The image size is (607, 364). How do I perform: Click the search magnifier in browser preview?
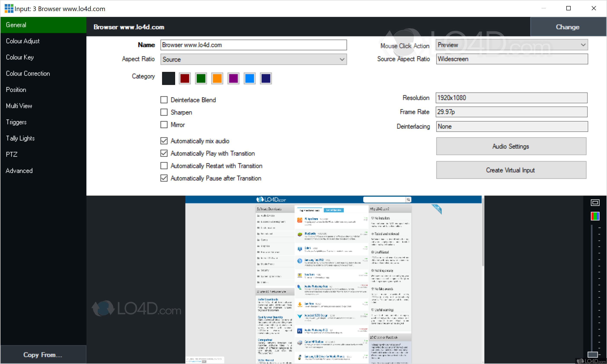click(x=408, y=199)
